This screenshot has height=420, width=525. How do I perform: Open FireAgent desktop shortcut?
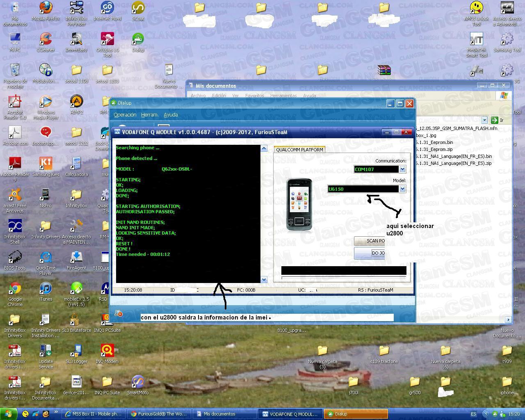point(76,260)
